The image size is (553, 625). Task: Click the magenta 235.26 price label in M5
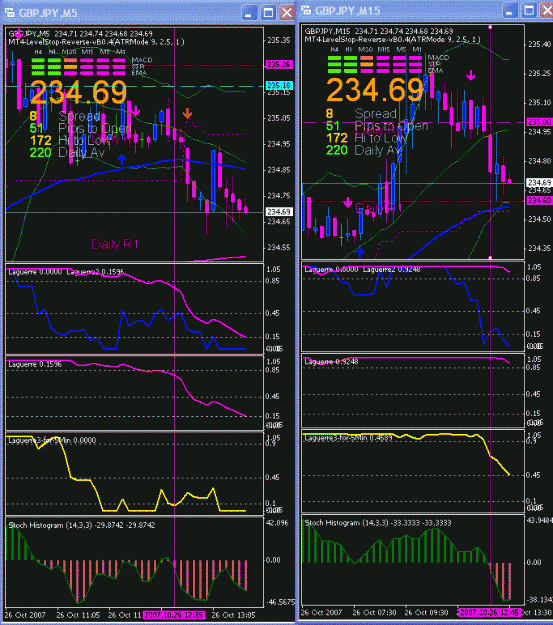(279, 64)
